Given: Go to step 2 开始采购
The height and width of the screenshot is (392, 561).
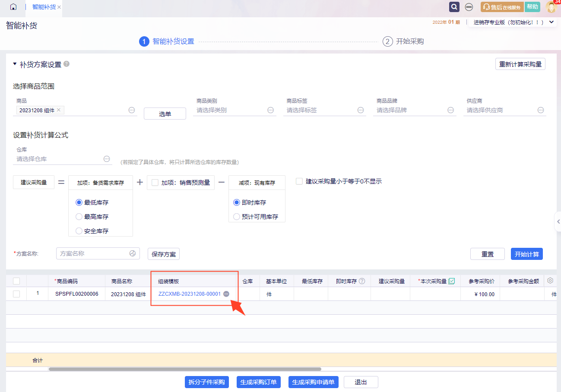Looking at the screenshot, I should tap(403, 41).
